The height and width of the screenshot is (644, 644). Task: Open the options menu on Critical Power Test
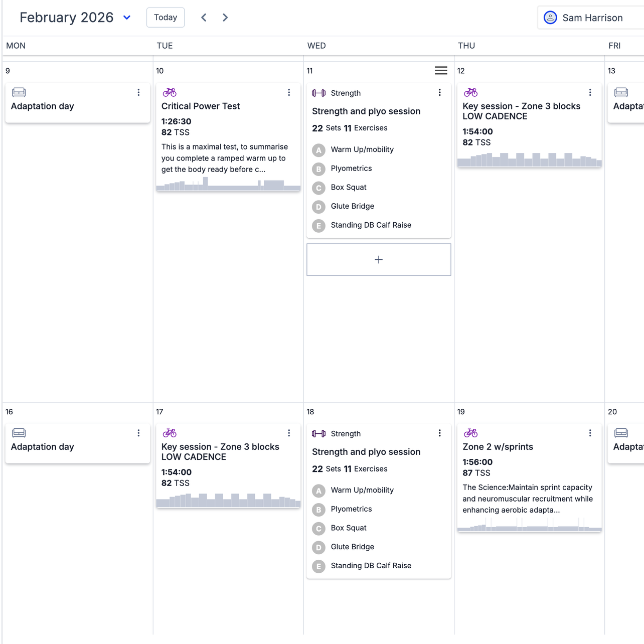(x=289, y=92)
